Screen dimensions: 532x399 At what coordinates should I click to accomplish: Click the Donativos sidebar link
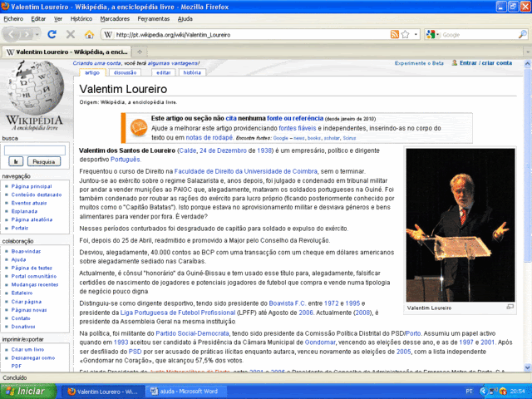pyautogui.click(x=23, y=327)
